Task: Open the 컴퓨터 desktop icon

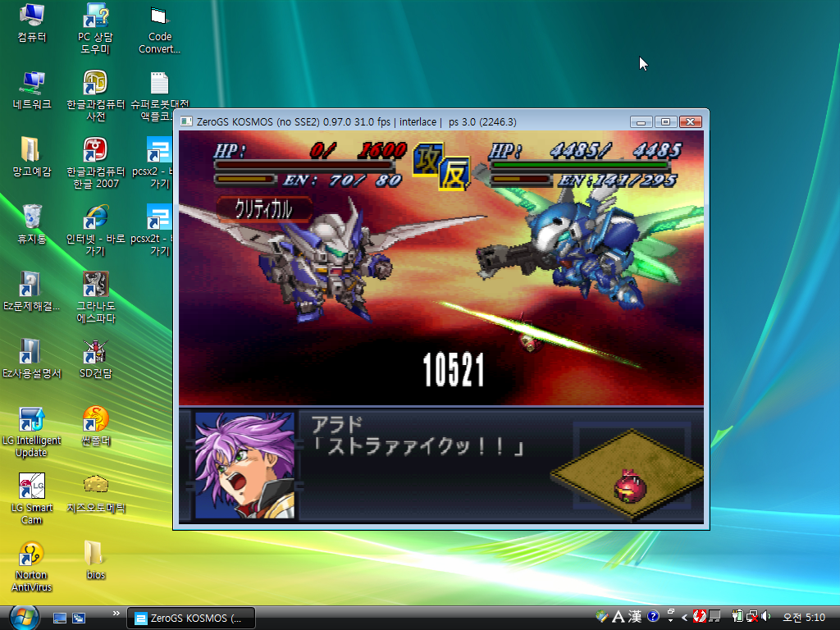Action: click(32, 22)
